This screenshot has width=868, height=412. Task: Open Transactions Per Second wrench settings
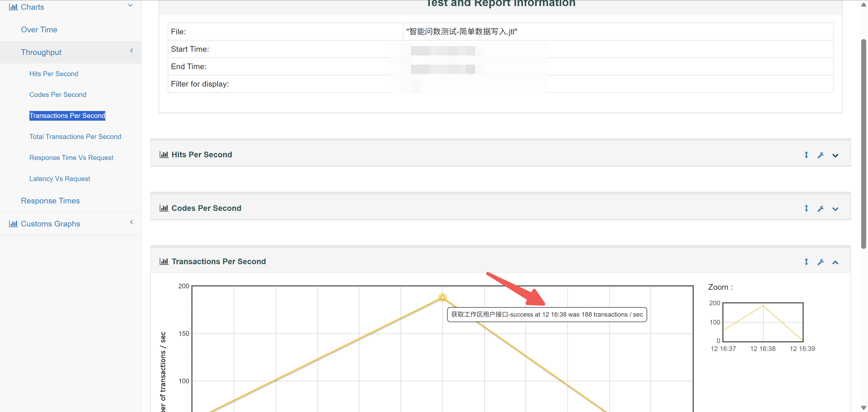click(x=821, y=262)
